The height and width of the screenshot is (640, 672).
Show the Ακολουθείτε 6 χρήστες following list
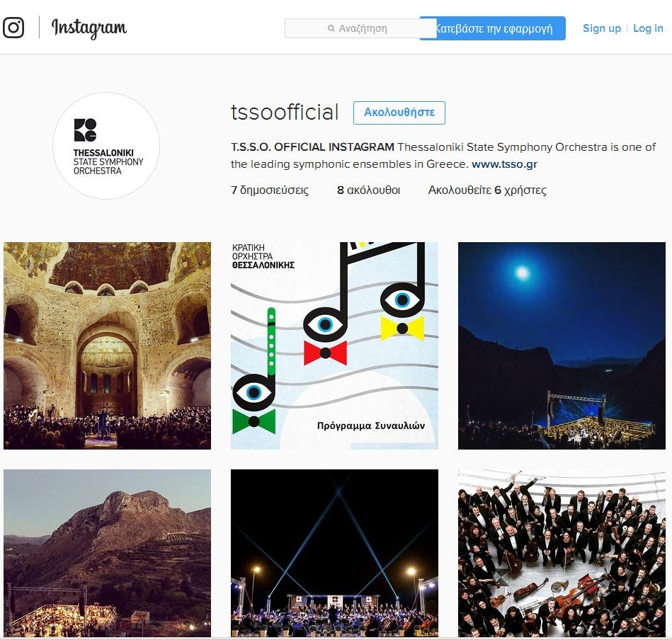pyautogui.click(x=487, y=190)
